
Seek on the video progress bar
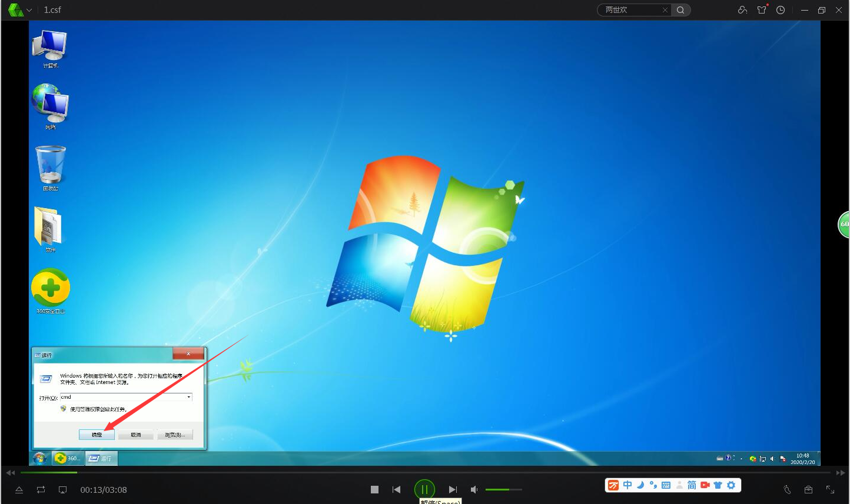tap(425, 472)
